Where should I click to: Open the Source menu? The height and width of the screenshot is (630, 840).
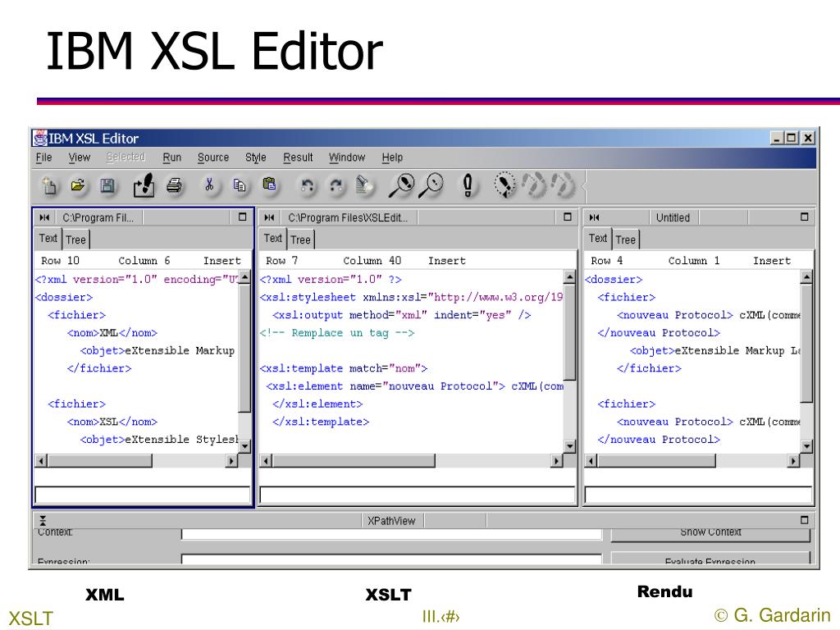(212, 157)
